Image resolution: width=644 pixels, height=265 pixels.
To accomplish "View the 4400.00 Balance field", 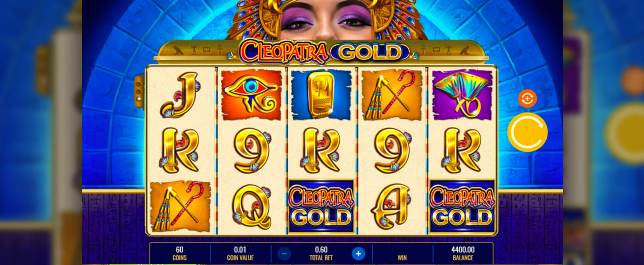I will pos(463,254).
